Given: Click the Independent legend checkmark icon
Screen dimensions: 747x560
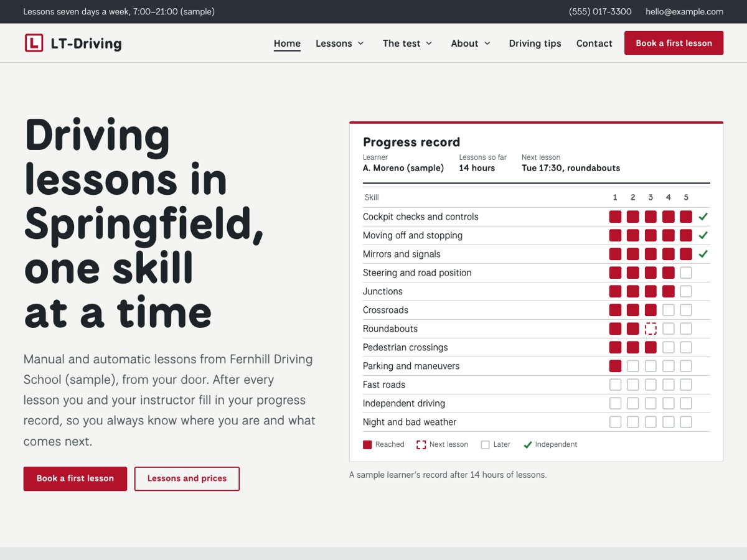Looking at the screenshot, I should (527, 444).
